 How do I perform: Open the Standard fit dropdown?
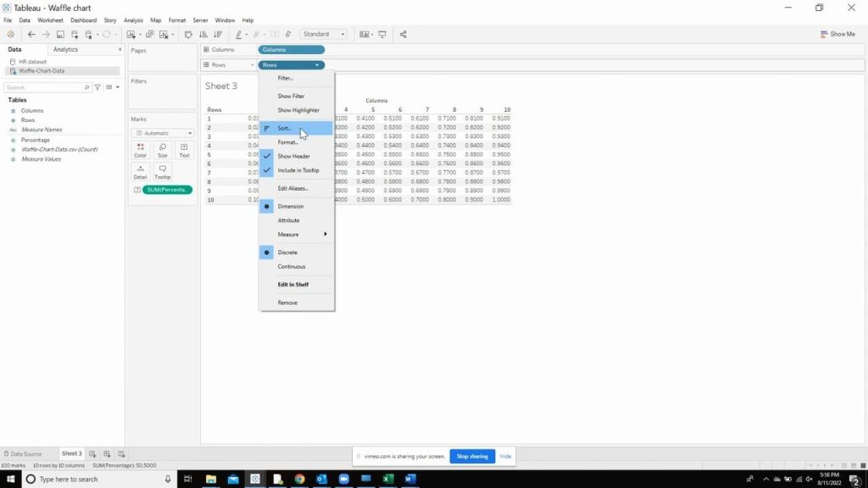pyautogui.click(x=324, y=35)
